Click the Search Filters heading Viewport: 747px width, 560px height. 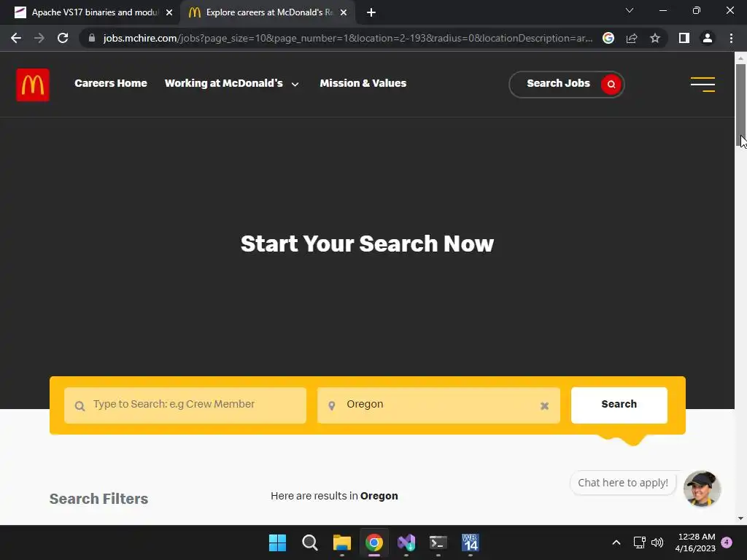click(98, 499)
